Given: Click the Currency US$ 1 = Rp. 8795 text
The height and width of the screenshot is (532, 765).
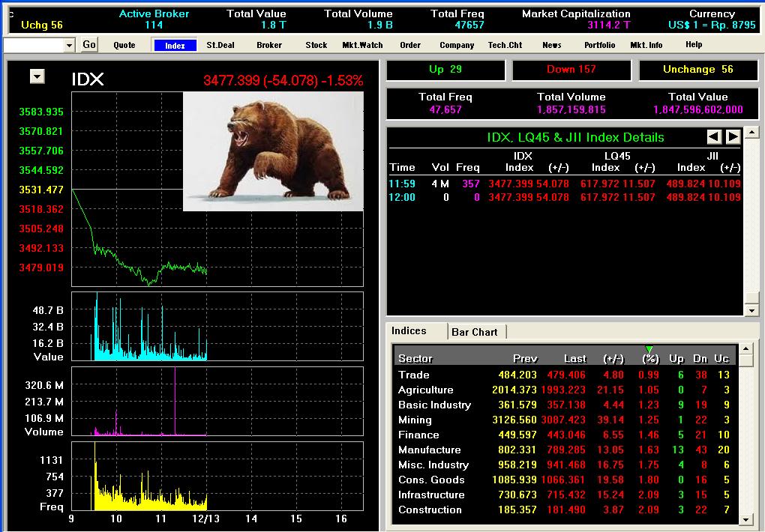Looking at the screenshot, I should (x=712, y=25).
